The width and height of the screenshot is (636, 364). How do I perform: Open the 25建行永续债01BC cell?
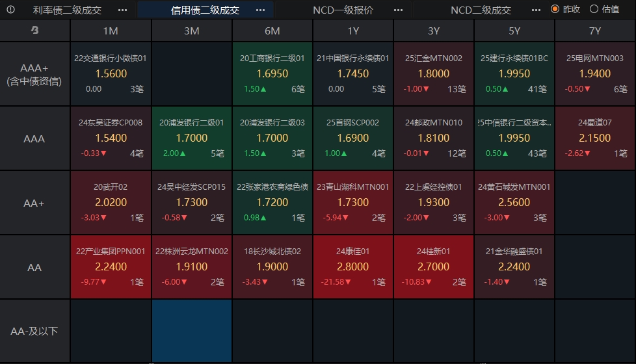pyautogui.click(x=514, y=74)
